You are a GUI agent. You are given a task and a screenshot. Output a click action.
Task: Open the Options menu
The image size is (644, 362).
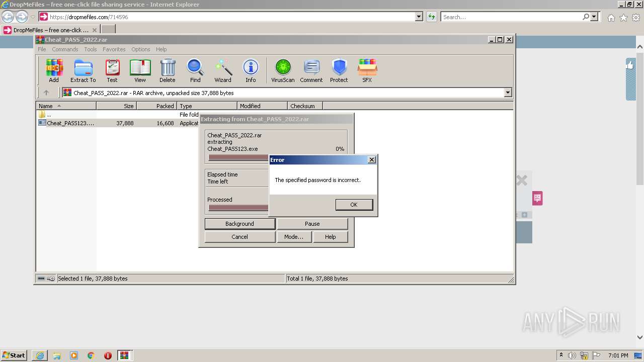coord(141,49)
